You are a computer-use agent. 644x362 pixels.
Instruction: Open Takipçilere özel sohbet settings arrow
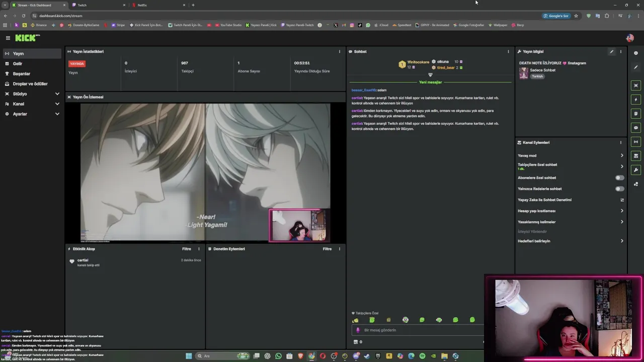tap(622, 166)
